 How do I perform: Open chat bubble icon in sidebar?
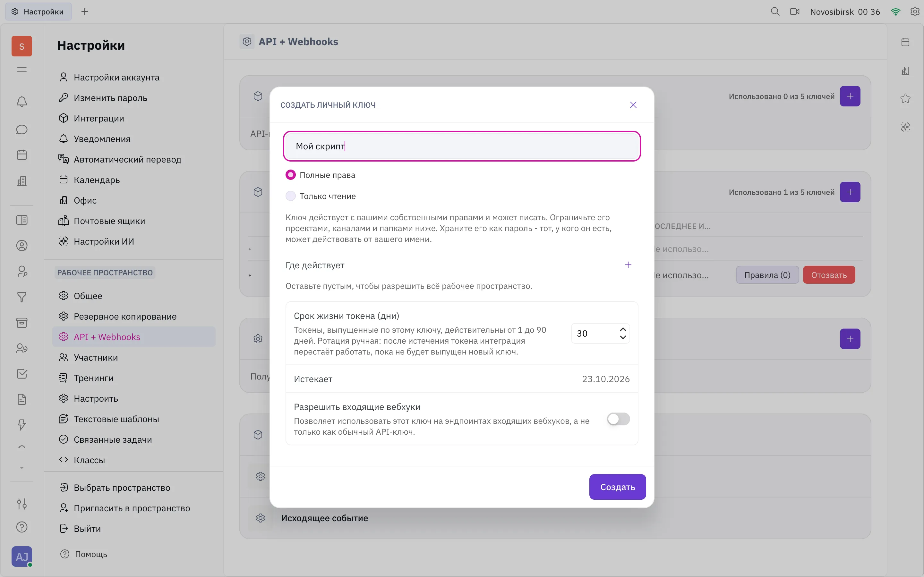click(x=22, y=130)
